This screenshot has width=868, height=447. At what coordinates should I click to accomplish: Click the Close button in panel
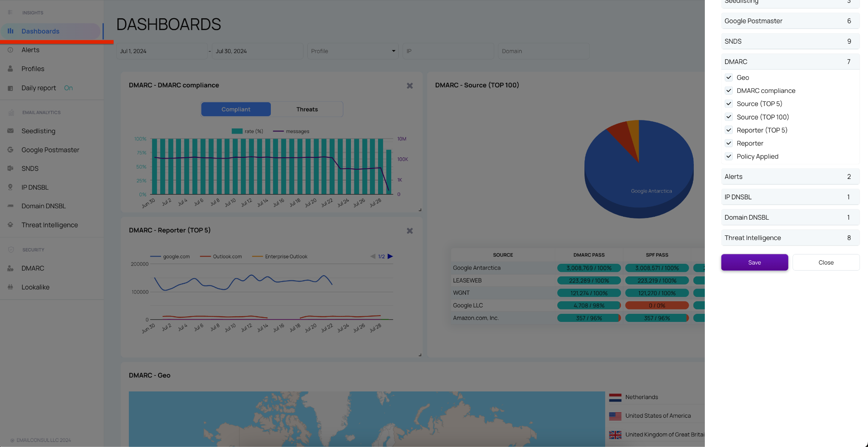coord(826,263)
